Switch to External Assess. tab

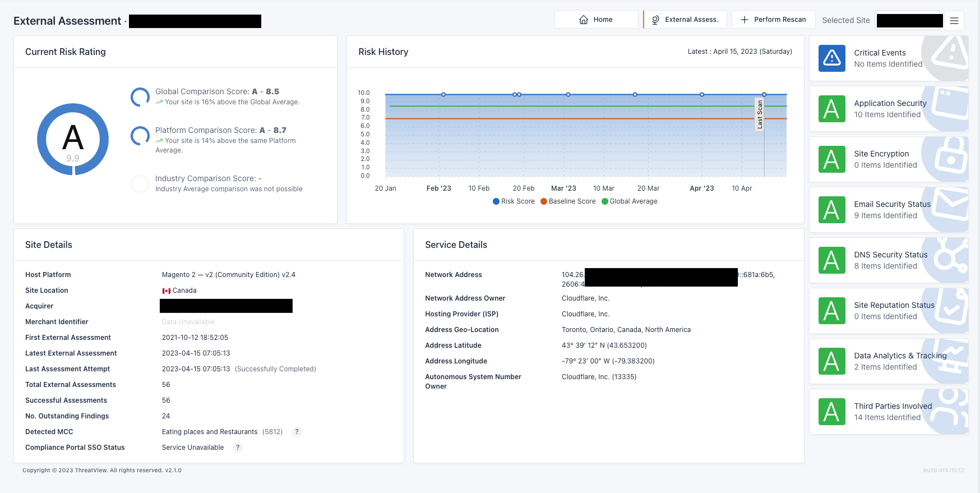coord(685,20)
